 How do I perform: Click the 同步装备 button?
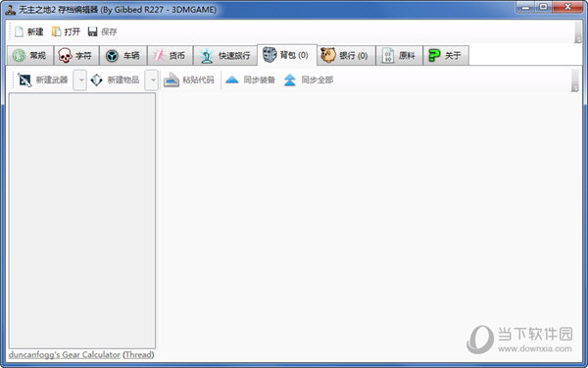pyautogui.click(x=250, y=80)
